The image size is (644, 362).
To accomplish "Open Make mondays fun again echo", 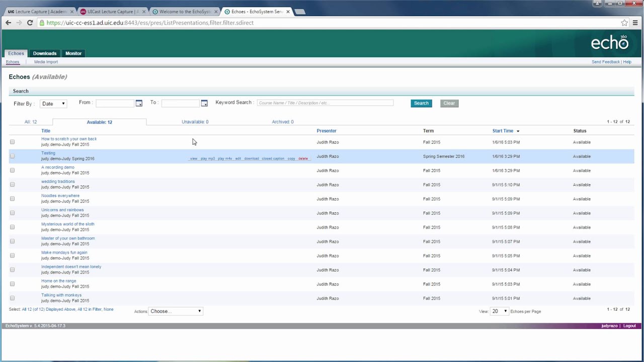I will pos(64,252).
